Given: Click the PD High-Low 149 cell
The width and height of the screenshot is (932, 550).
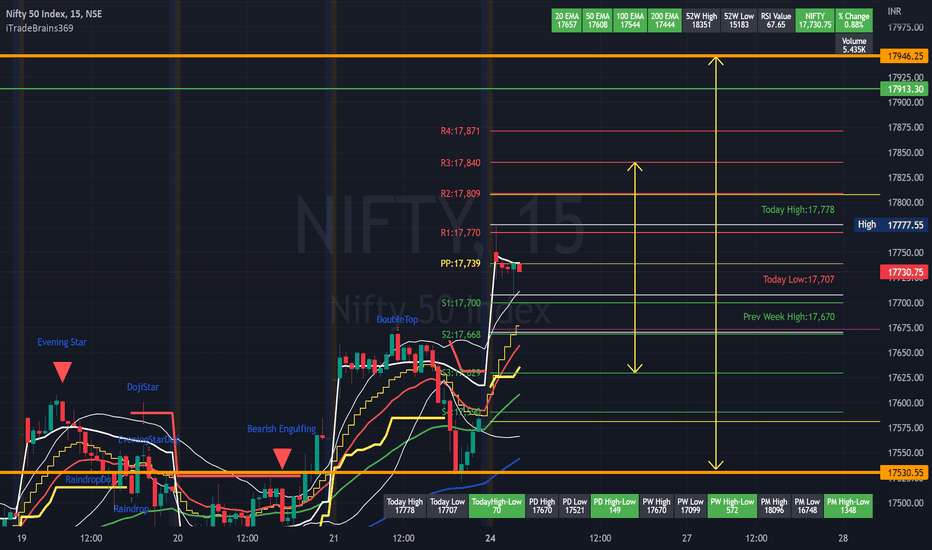Looking at the screenshot, I should click(x=615, y=506).
